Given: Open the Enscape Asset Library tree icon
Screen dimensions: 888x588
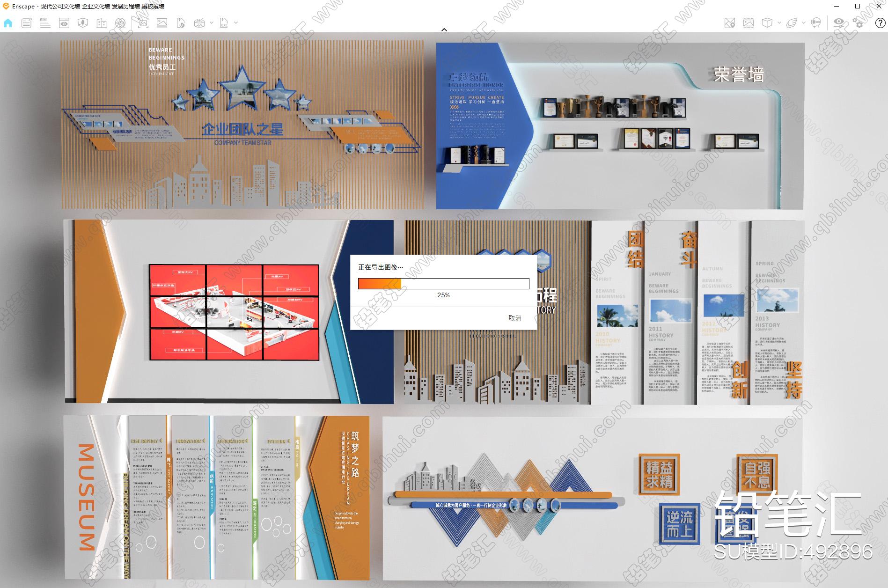Looking at the screenshot, I should (x=83, y=22).
